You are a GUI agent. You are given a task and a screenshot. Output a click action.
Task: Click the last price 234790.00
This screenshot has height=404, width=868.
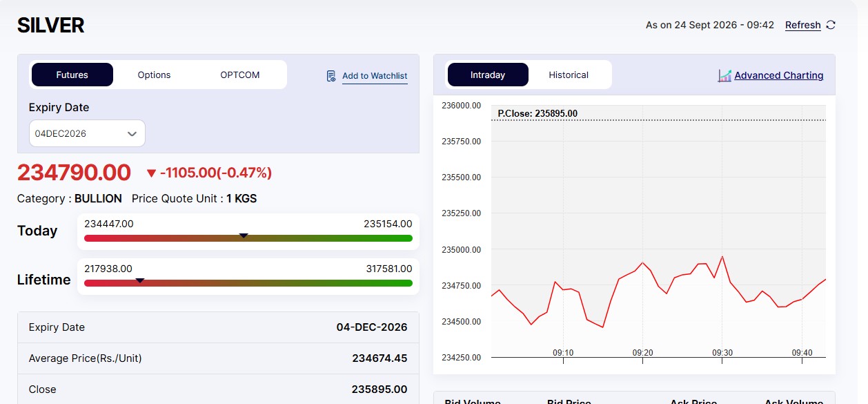pos(74,172)
